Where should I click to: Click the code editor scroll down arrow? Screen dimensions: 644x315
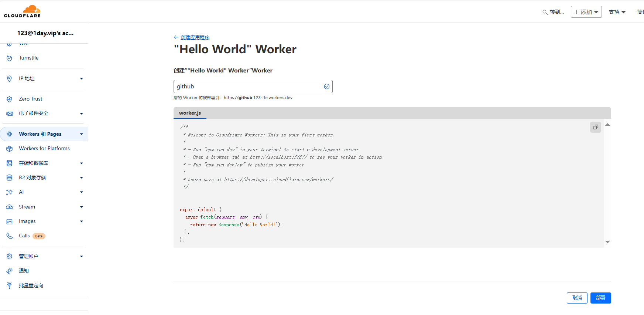click(607, 242)
